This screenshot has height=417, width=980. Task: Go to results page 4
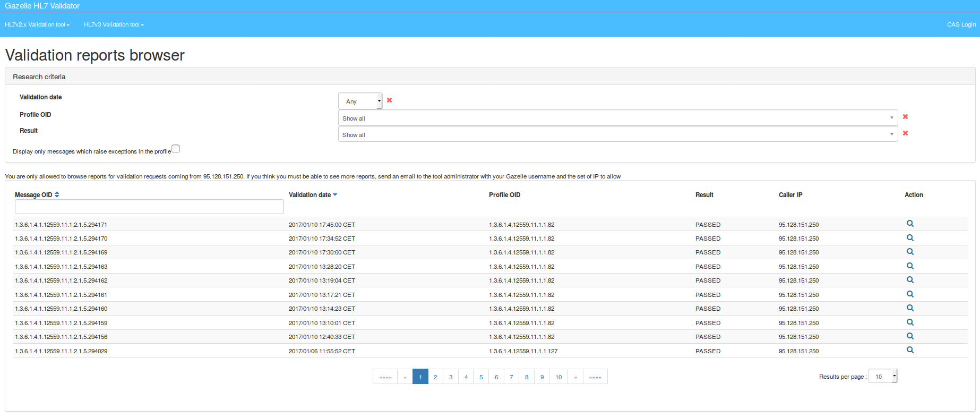[466, 377]
